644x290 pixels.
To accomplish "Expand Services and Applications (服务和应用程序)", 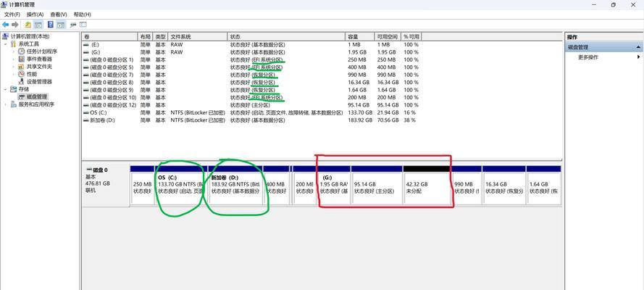I will 6,104.
